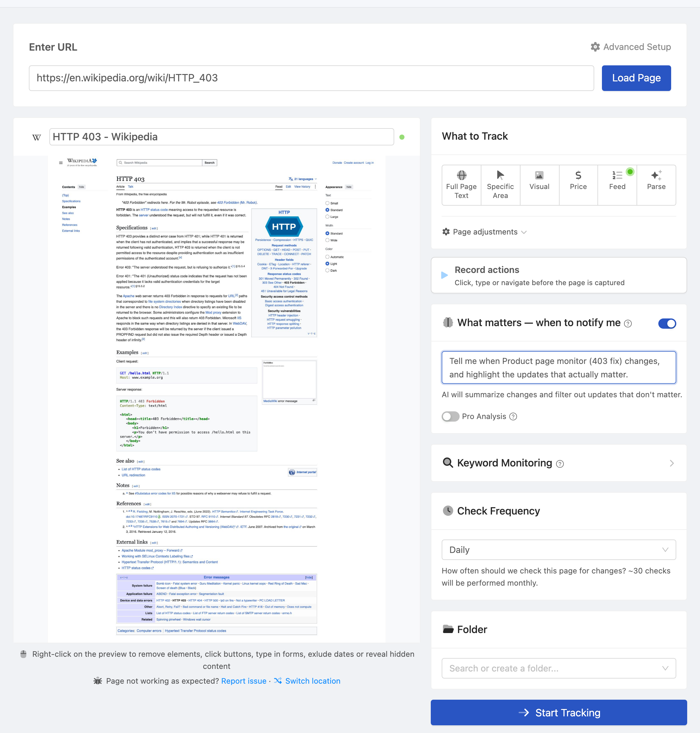Open the Daily frequency dropdown
The width and height of the screenshot is (700, 733).
coord(559,550)
